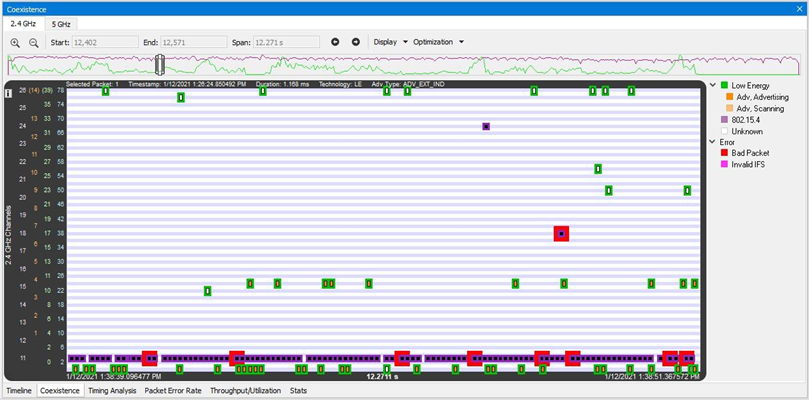Viewport: 809px width, 400px height.
Task: Click the Low Energy legend label
Action: 750,86
